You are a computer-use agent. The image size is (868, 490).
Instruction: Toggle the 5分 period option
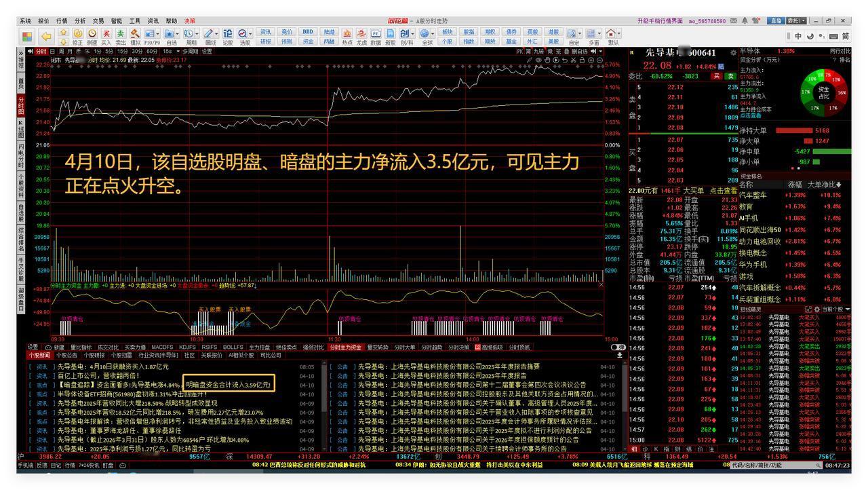(109, 52)
